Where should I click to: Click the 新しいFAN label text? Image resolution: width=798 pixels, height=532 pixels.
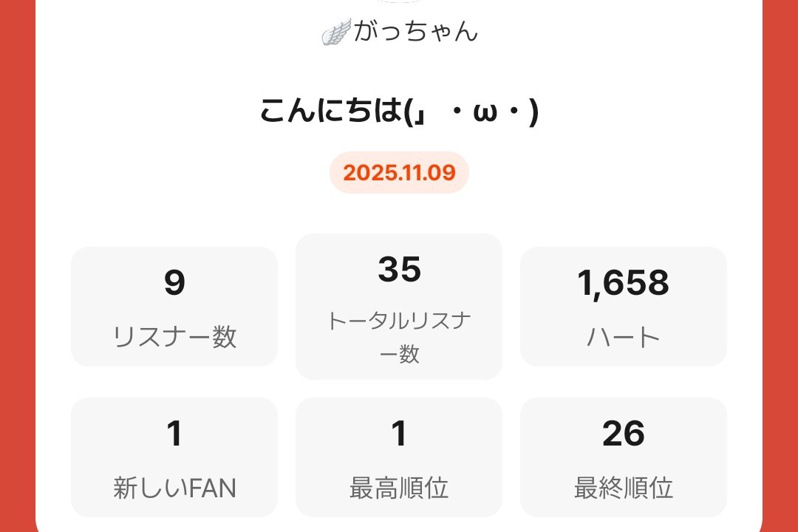click(174, 488)
